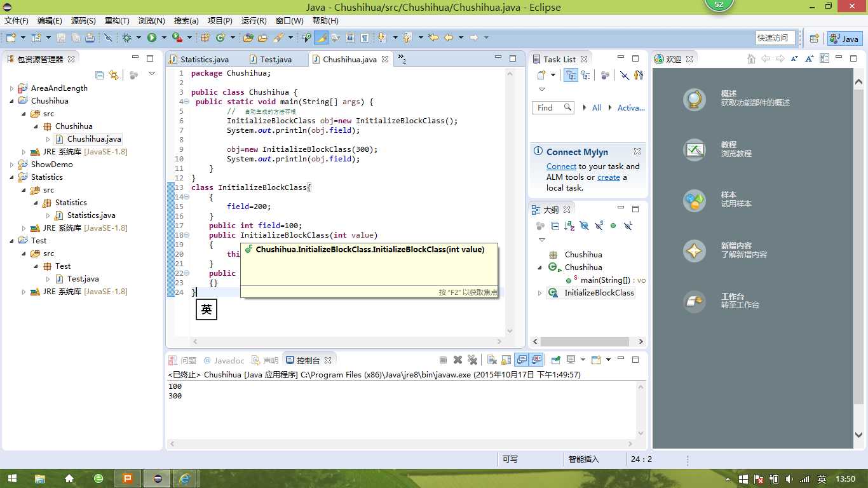The image size is (868, 488).
Task: Toggle Link with Editor in Package Explorer
Action: [x=114, y=75]
